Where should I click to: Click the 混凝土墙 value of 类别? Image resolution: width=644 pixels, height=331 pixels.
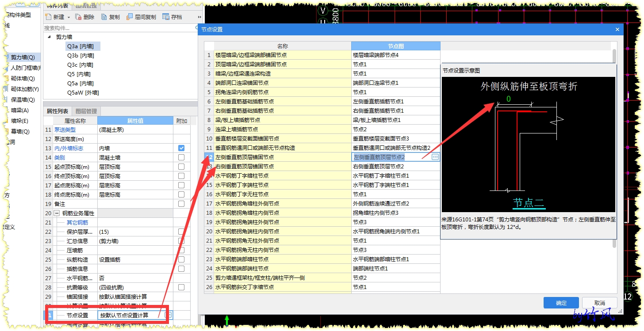[x=135, y=158]
